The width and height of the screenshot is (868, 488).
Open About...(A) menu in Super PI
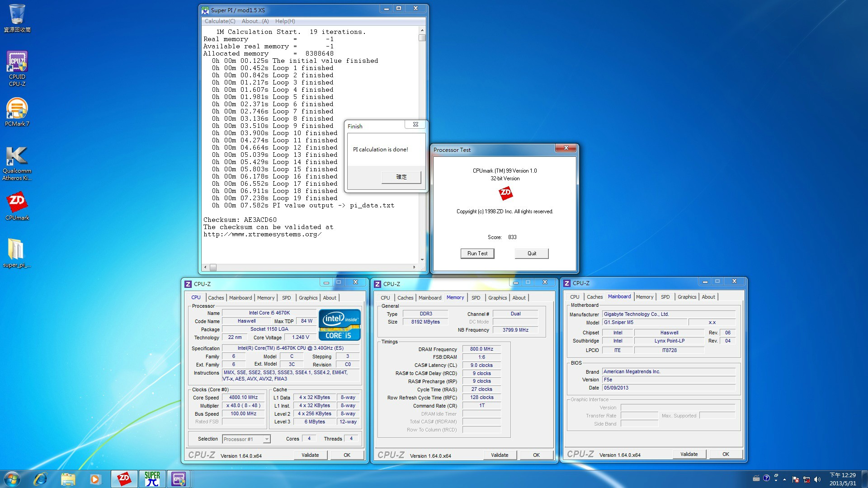click(x=255, y=21)
